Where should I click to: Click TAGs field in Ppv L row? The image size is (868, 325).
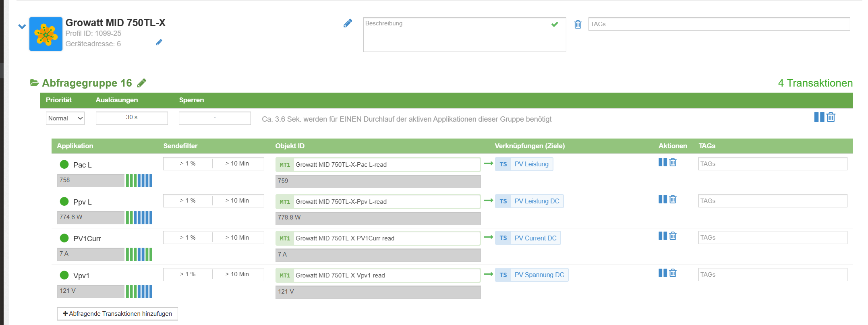(x=773, y=201)
